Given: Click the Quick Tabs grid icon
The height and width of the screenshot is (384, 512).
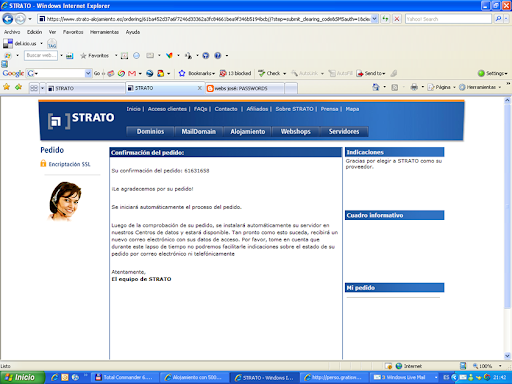Looking at the screenshot, I should pyautogui.click(x=34, y=88).
